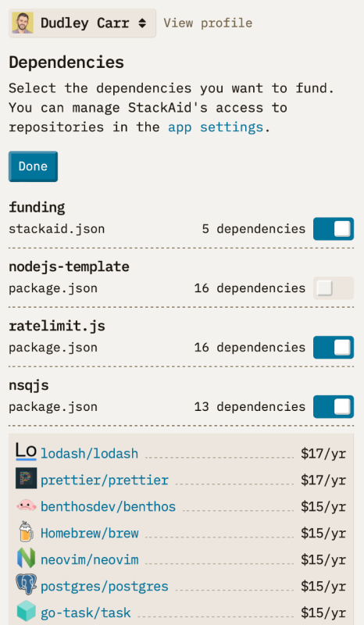Open the Dudley Carr account dropdown

(82, 23)
